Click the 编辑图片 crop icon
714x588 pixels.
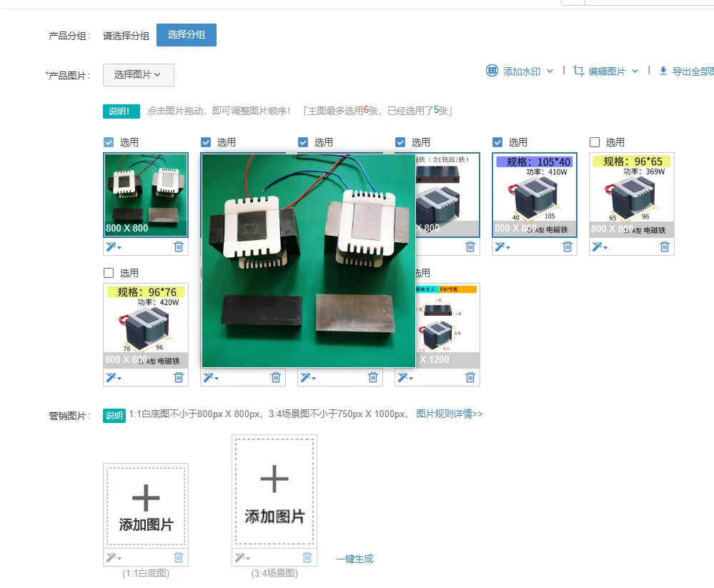[578, 71]
